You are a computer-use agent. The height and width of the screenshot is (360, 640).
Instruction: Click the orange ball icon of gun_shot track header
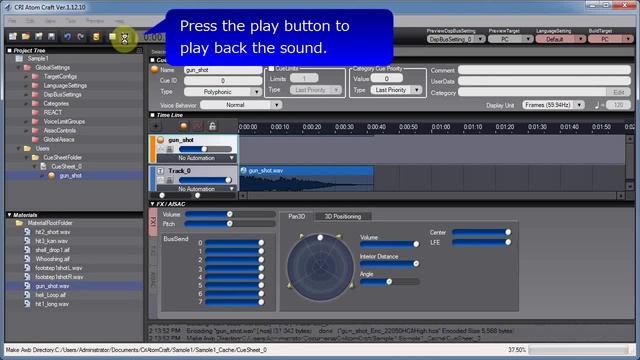pos(160,140)
